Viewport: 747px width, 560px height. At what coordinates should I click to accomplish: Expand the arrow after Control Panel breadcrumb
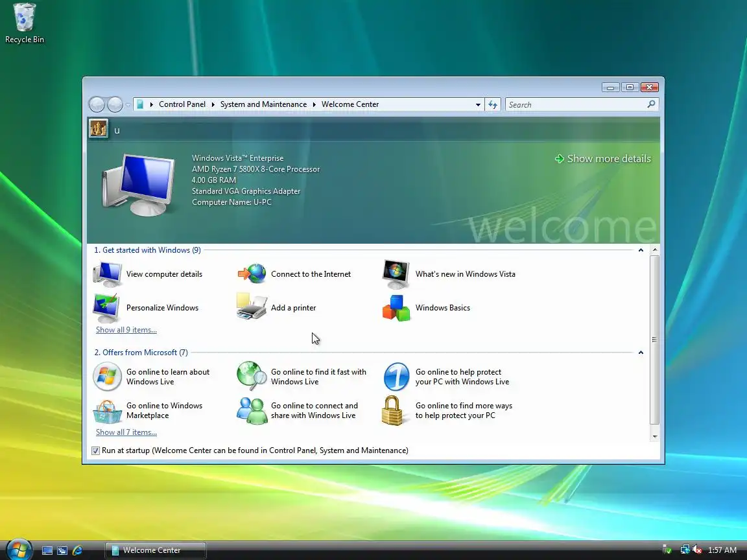pyautogui.click(x=213, y=104)
